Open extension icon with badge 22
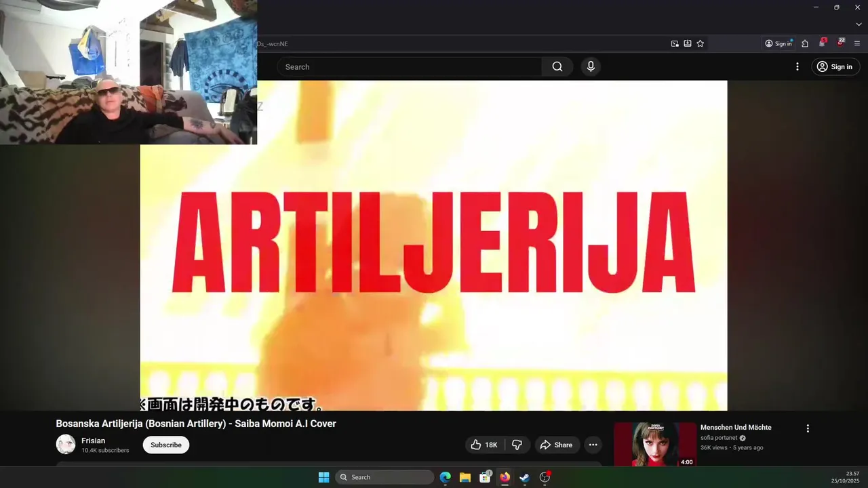The height and width of the screenshot is (488, 868). [x=840, y=43]
